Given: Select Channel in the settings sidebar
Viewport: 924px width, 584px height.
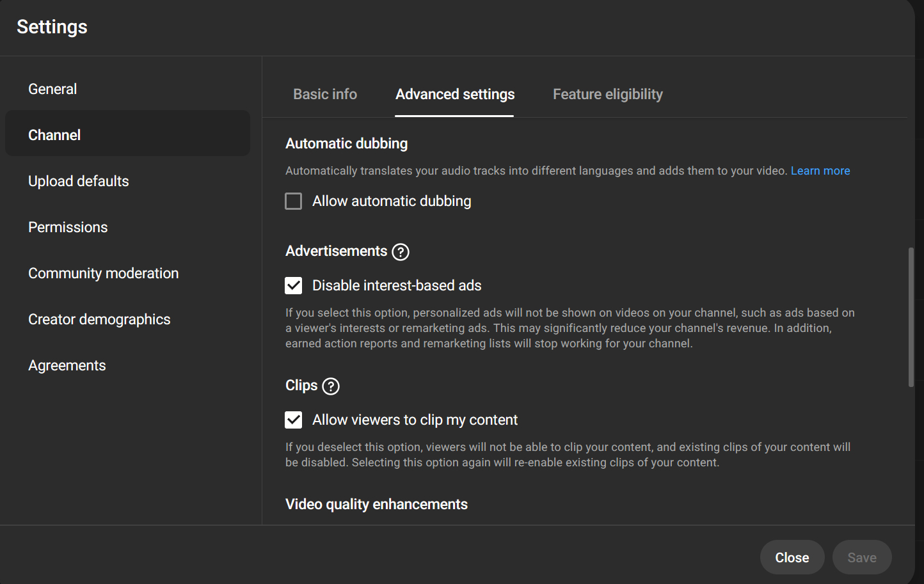Looking at the screenshot, I should tap(54, 136).
